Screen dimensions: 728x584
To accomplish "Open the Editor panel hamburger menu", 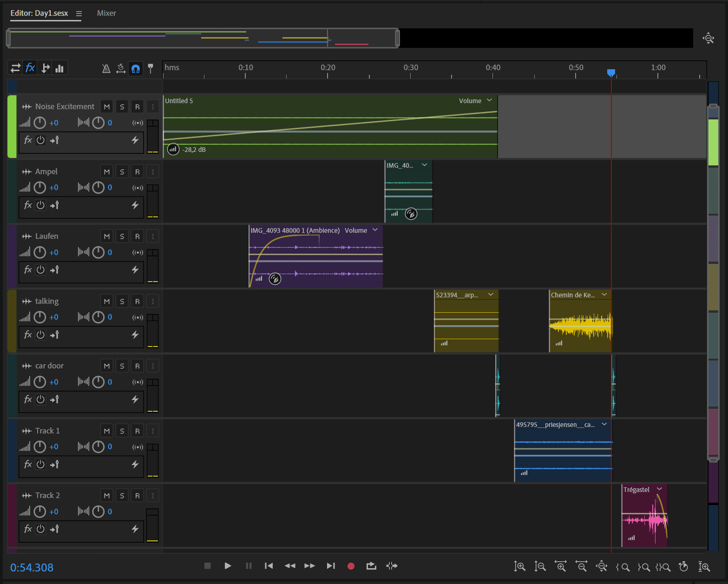I will [79, 14].
